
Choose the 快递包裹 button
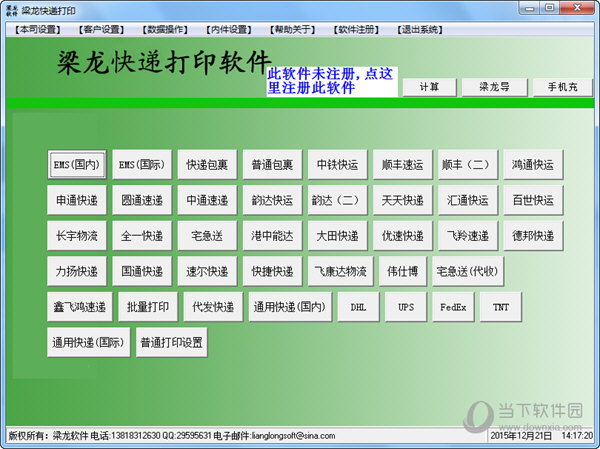[207, 165]
